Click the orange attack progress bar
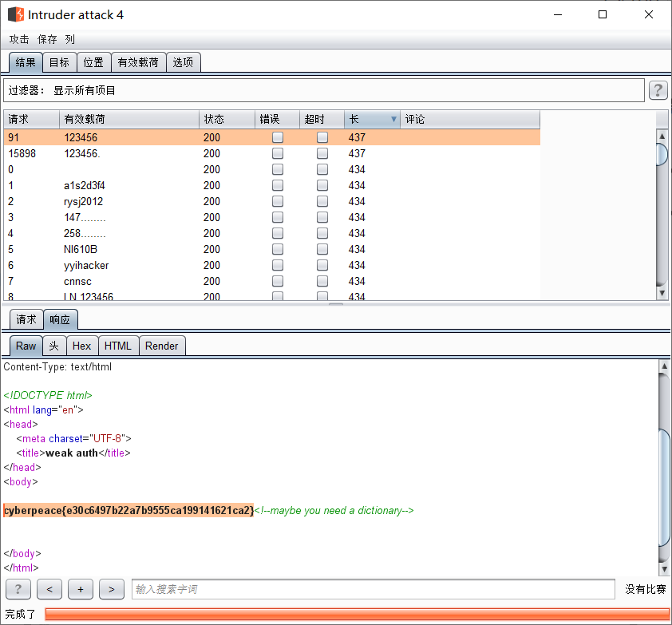Viewport: 672px width, 625px height. click(x=357, y=615)
